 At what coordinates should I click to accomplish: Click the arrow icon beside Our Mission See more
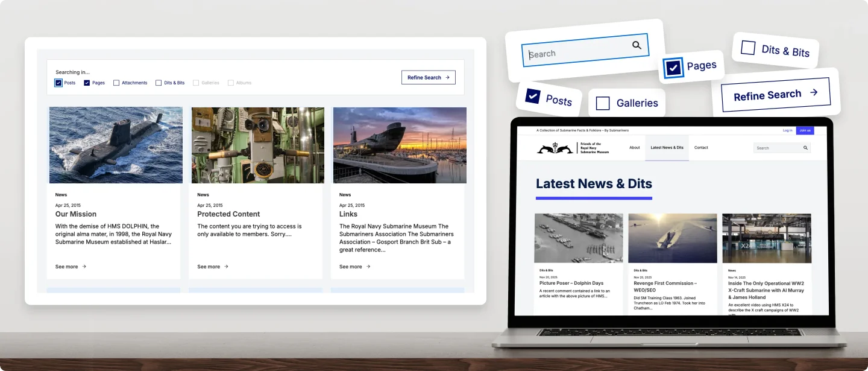tap(84, 267)
